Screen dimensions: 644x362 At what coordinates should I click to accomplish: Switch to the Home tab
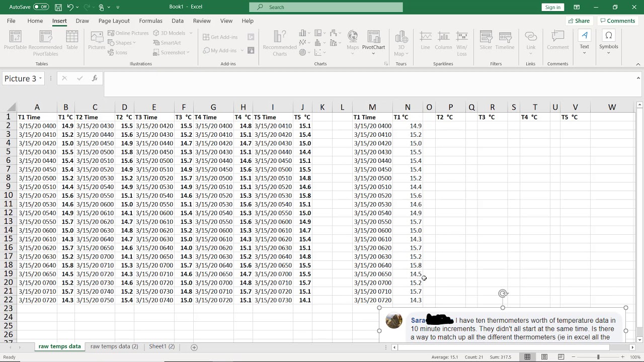[35, 21]
